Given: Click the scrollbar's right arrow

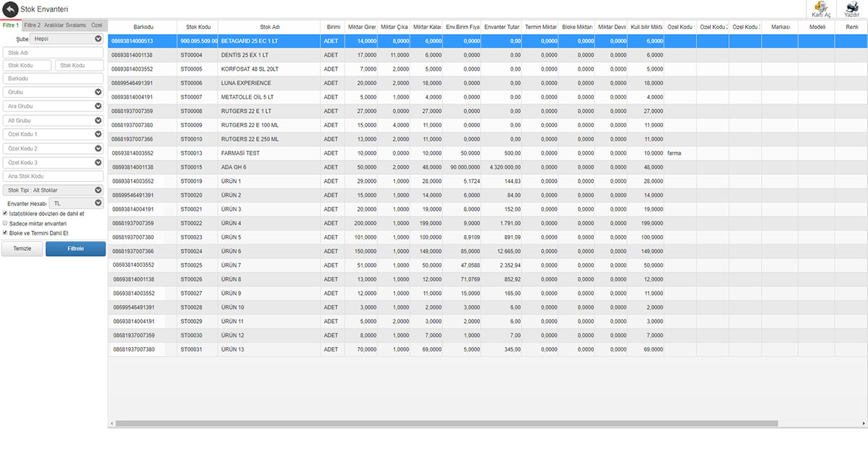Looking at the screenshot, I should coord(864,424).
